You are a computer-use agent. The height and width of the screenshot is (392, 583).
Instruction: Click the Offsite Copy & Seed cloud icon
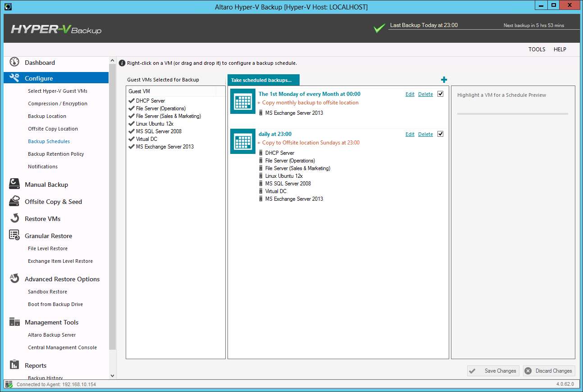pos(14,201)
